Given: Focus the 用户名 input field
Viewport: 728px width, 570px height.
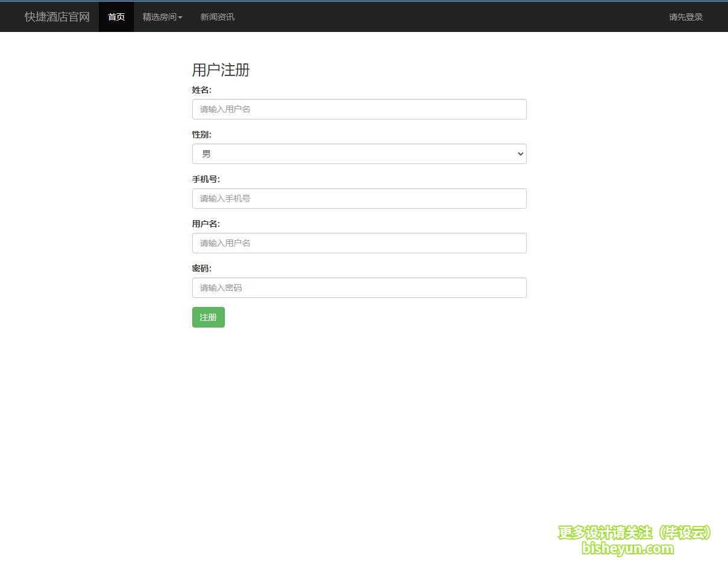Looking at the screenshot, I should coord(359,243).
